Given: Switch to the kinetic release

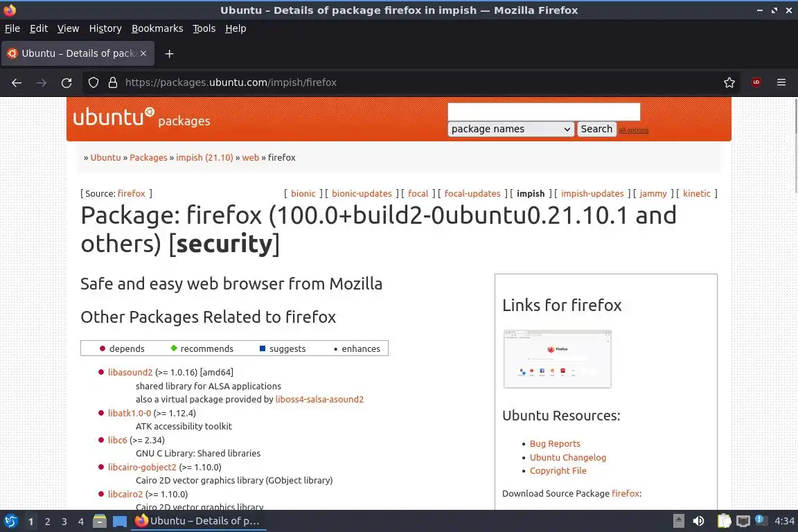Looking at the screenshot, I should (697, 193).
